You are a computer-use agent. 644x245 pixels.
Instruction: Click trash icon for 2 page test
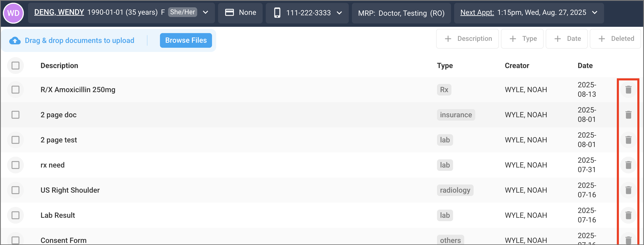tap(628, 140)
